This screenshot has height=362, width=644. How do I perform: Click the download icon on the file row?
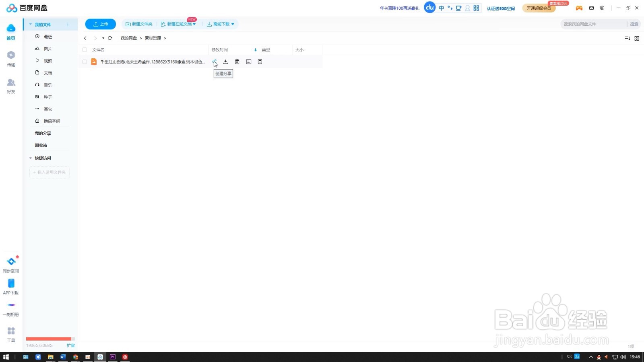(225, 62)
